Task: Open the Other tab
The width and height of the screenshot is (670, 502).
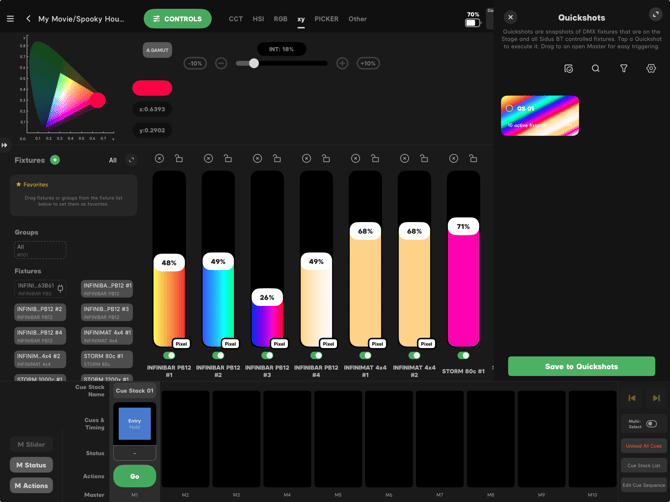Action: pos(358,19)
